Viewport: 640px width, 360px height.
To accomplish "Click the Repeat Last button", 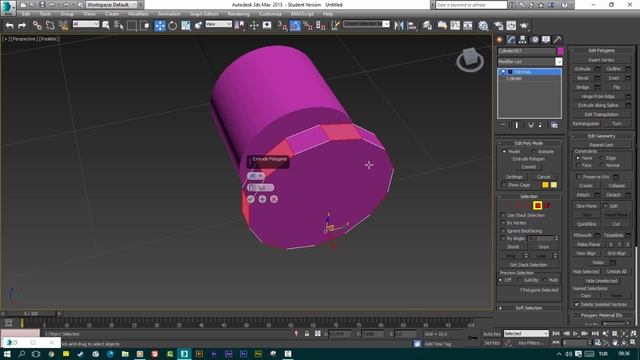I will point(601,145).
